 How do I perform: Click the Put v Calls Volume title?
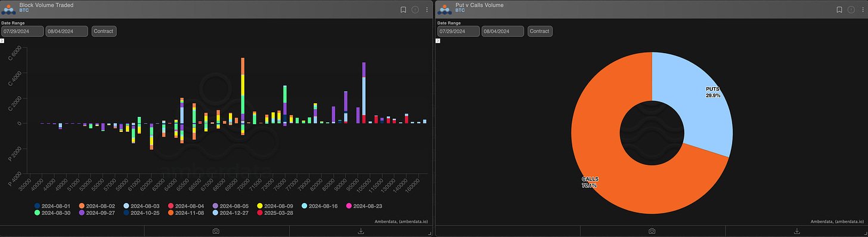[479, 5]
